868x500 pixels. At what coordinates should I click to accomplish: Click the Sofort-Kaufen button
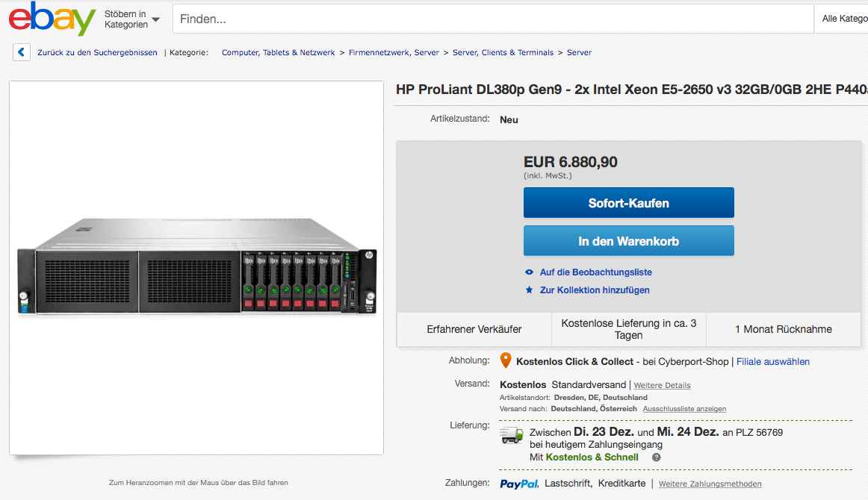629,203
